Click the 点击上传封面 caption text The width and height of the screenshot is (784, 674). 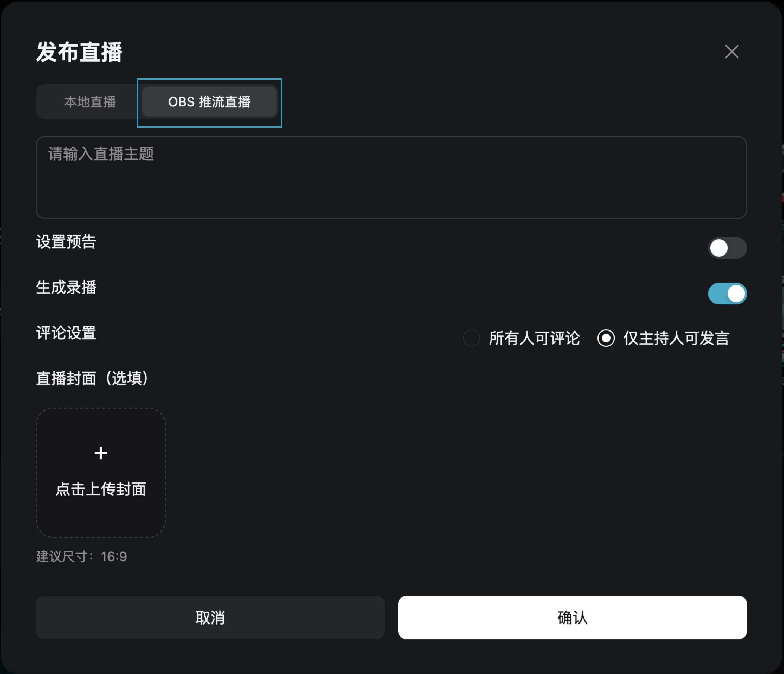[x=101, y=489]
